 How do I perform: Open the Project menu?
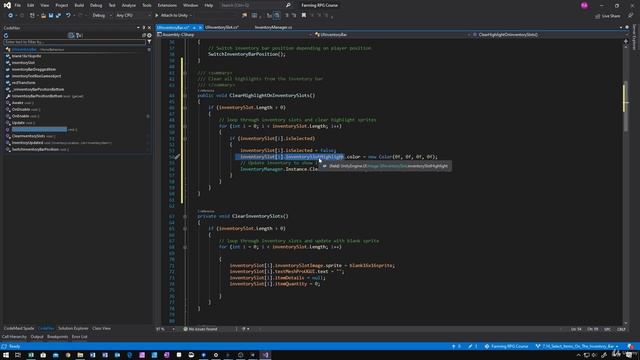point(62,5)
